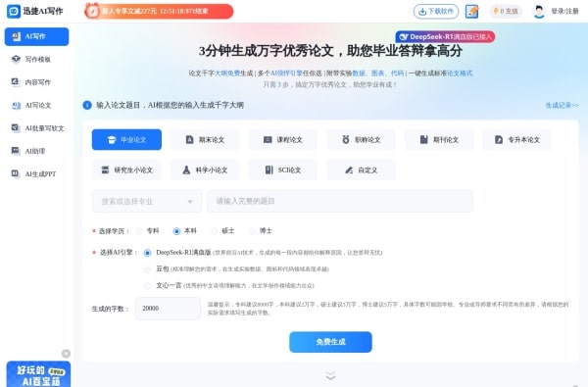This screenshot has height=387, width=588.
Task: Choose 本科 education level
Action: click(176, 231)
